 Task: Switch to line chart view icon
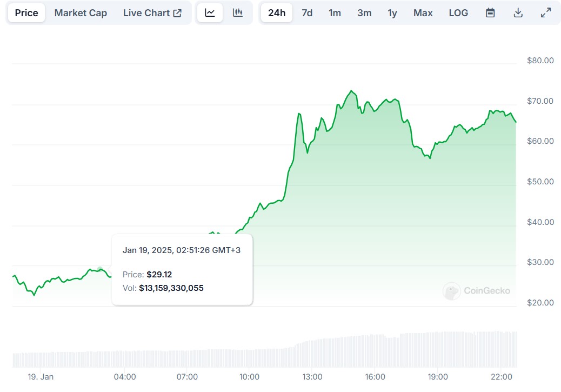tap(210, 13)
